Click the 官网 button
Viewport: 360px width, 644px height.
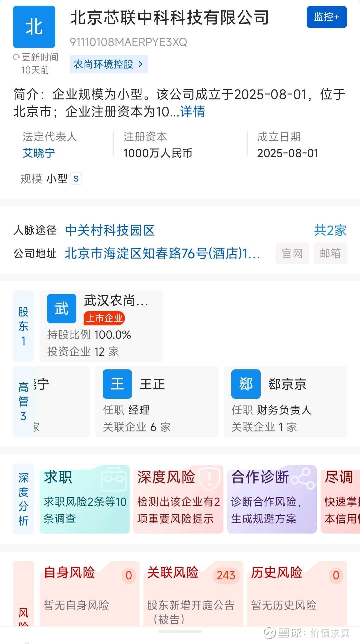click(292, 254)
